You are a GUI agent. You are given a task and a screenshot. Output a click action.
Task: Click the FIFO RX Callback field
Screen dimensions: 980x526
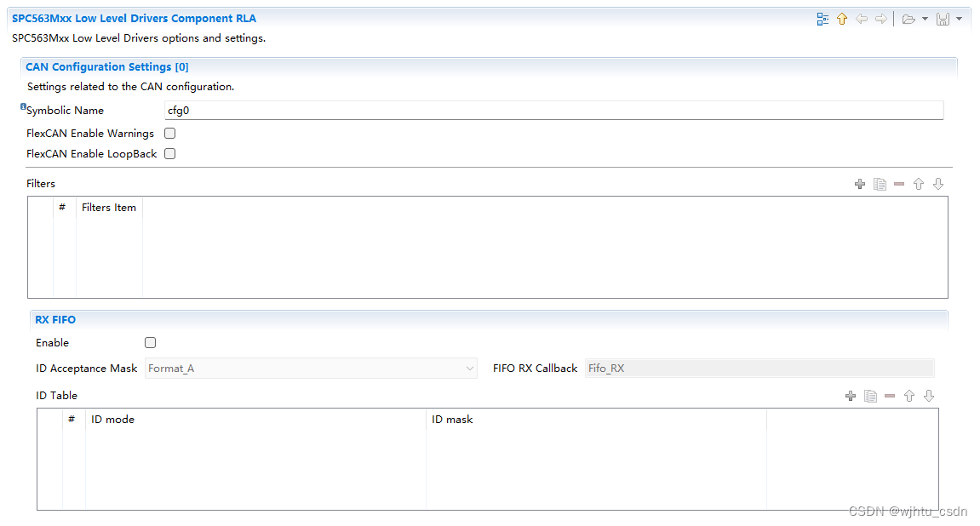[x=759, y=369]
